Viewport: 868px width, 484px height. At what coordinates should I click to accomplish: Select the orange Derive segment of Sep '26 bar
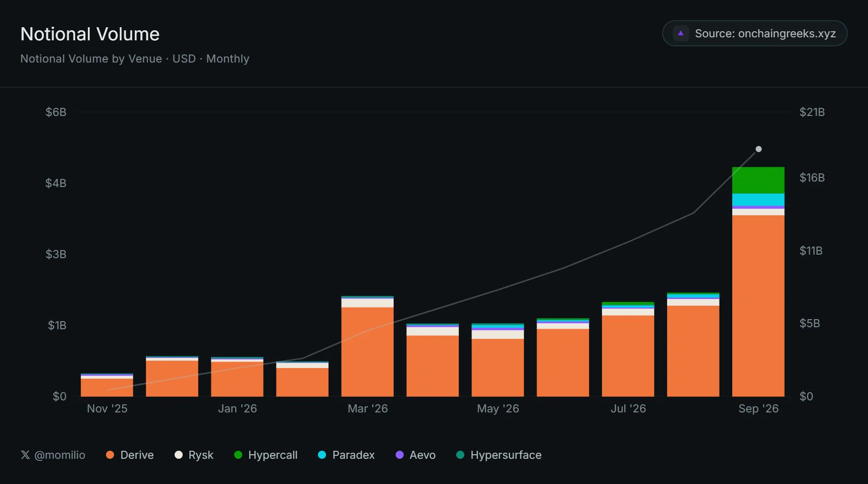click(758, 306)
